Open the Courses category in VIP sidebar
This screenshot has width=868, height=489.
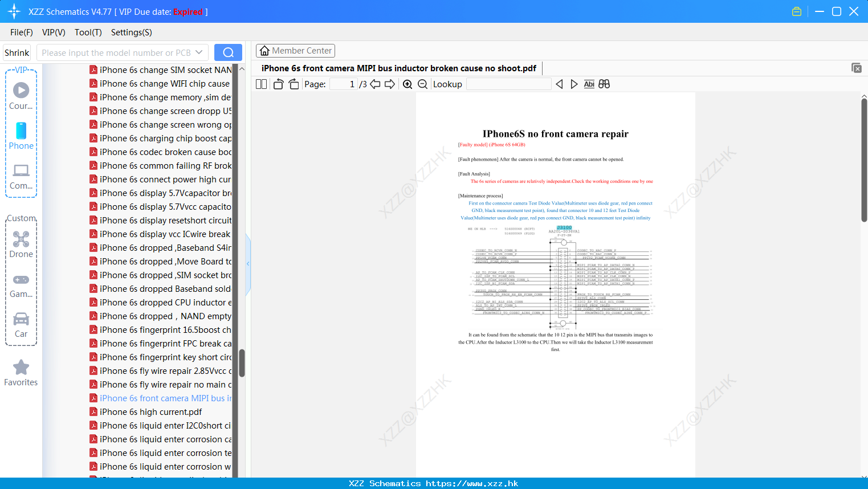pos(21,96)
